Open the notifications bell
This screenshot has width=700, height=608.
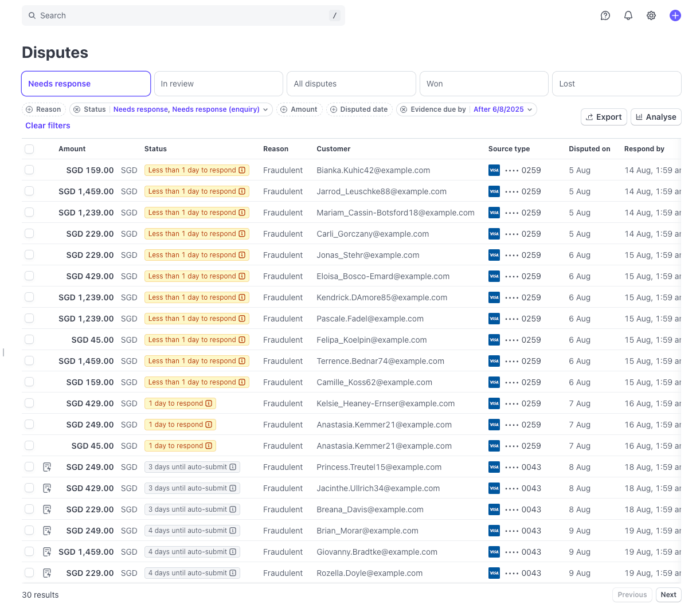tap(628, 15)
